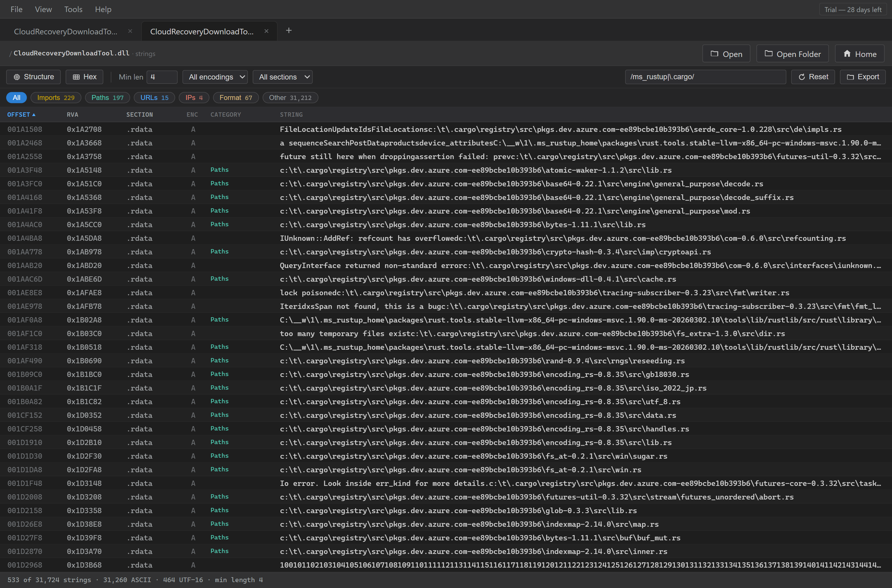Select row at offset 001CF152
892x588 pixels.
(x=446, y=415)
